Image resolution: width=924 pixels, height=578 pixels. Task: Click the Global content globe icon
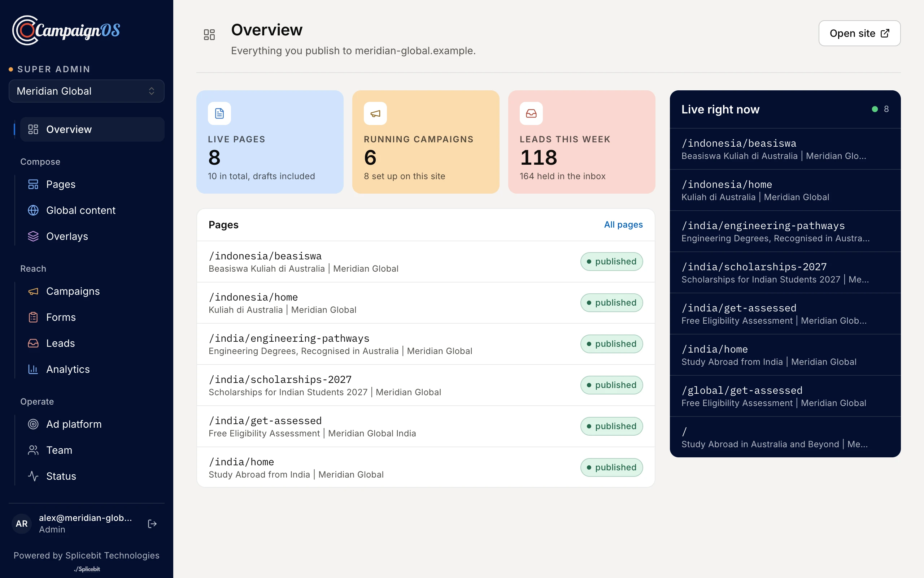33,210
